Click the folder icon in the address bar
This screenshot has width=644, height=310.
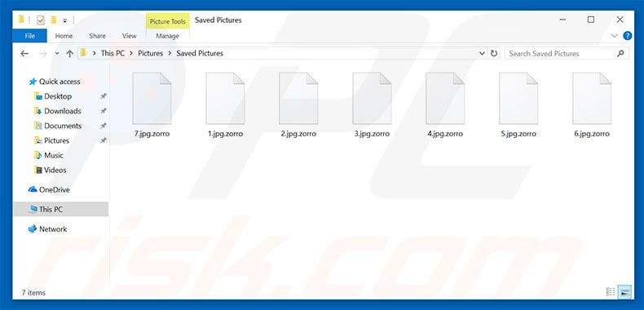click(83, 53)
